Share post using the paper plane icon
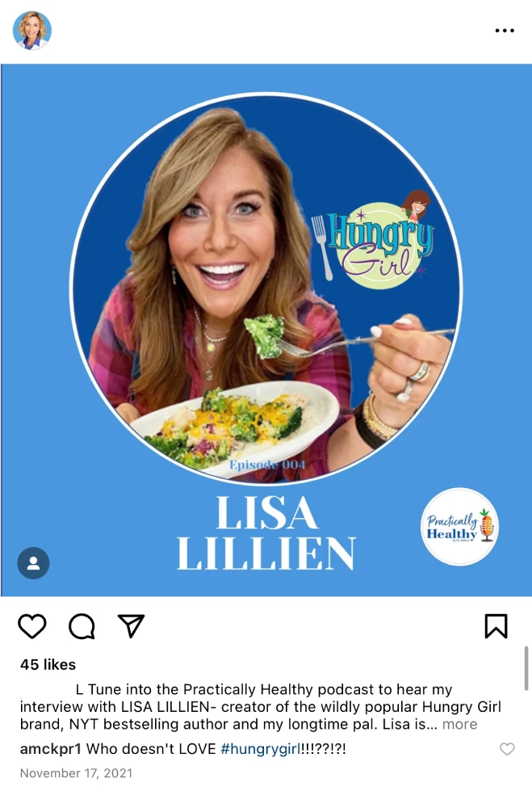 (x=131, y=625)
